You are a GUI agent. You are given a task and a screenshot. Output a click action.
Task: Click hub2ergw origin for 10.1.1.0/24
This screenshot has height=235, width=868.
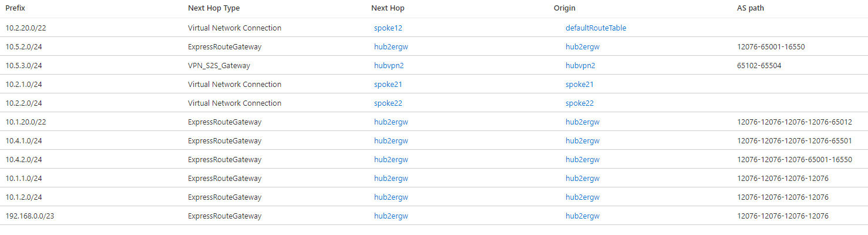[583, 178]
